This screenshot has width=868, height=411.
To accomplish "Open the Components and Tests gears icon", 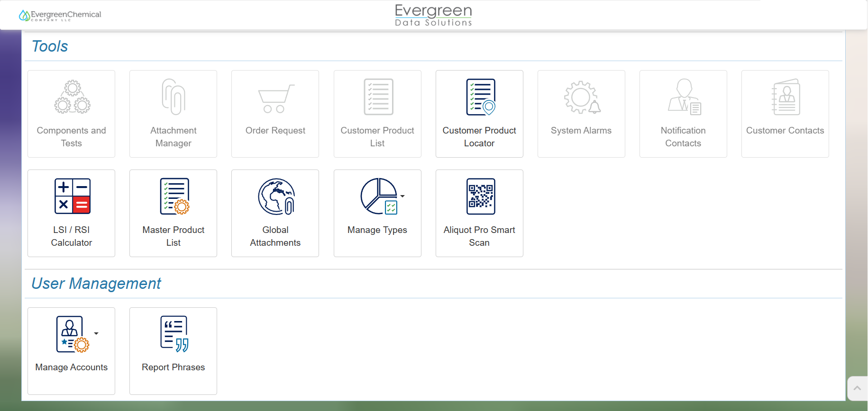I will coord(72,97).
